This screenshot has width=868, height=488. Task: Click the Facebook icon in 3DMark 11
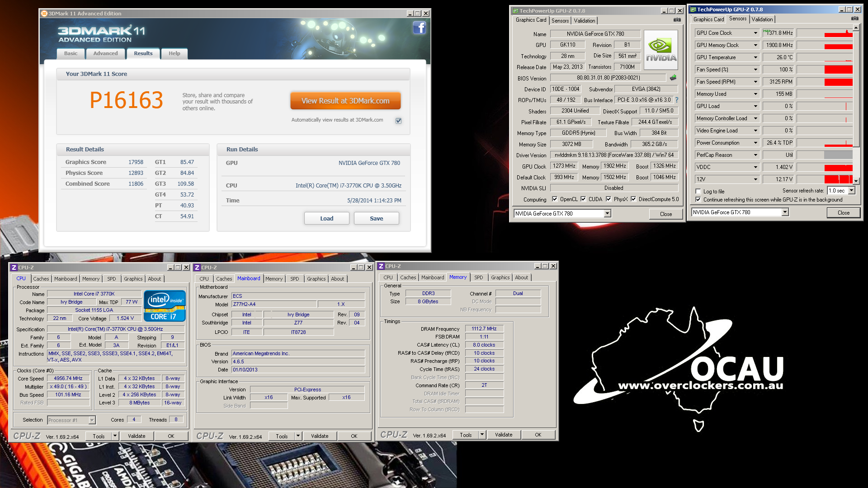coord(419,28)
